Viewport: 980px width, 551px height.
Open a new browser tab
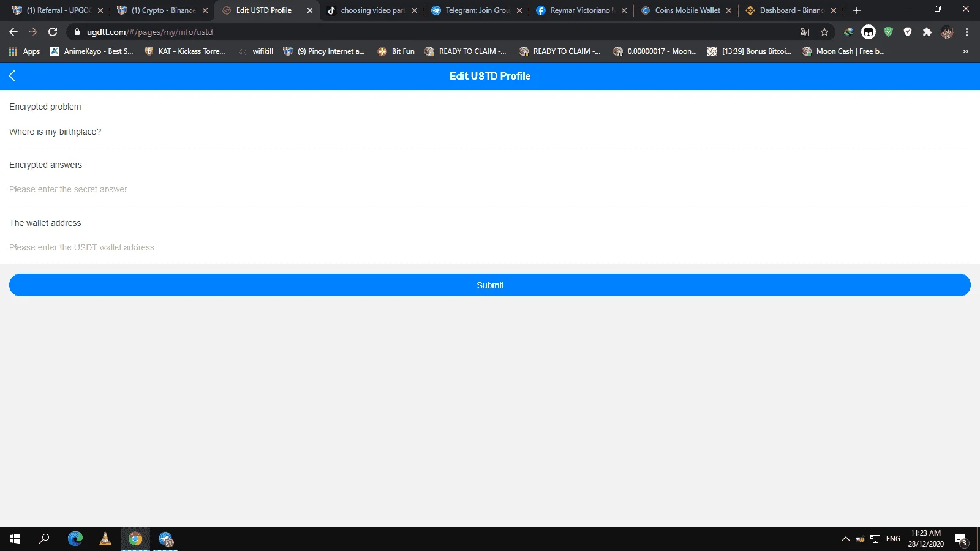(x=857, y=10)
